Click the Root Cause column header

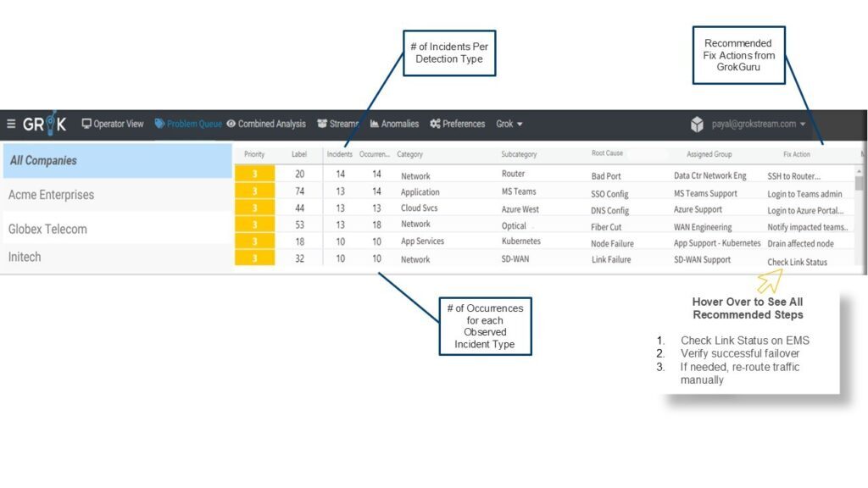(x=607, y=153)
